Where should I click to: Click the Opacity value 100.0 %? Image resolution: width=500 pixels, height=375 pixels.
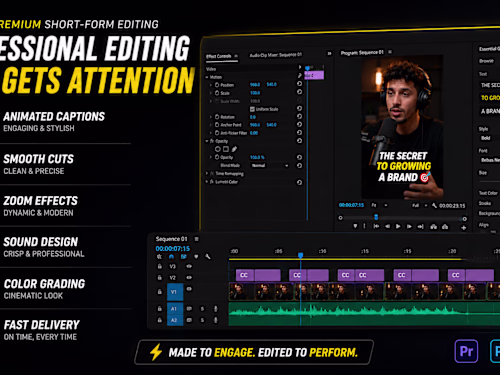coord(257,157)
